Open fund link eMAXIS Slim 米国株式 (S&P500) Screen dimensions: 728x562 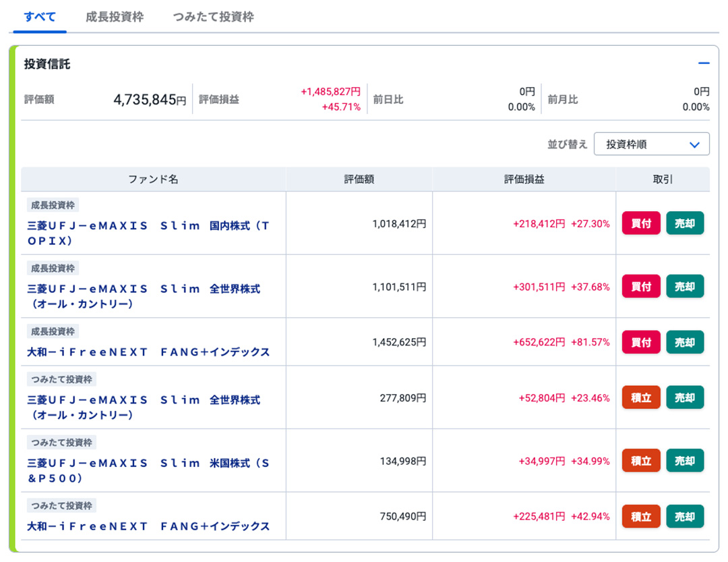point(148,470)
